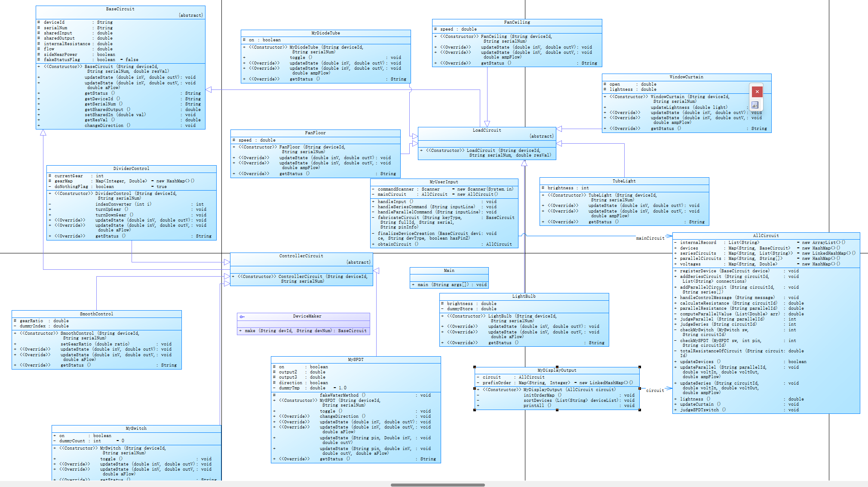
Task: Click the mainCircuit association label
Action: point(650,238)
